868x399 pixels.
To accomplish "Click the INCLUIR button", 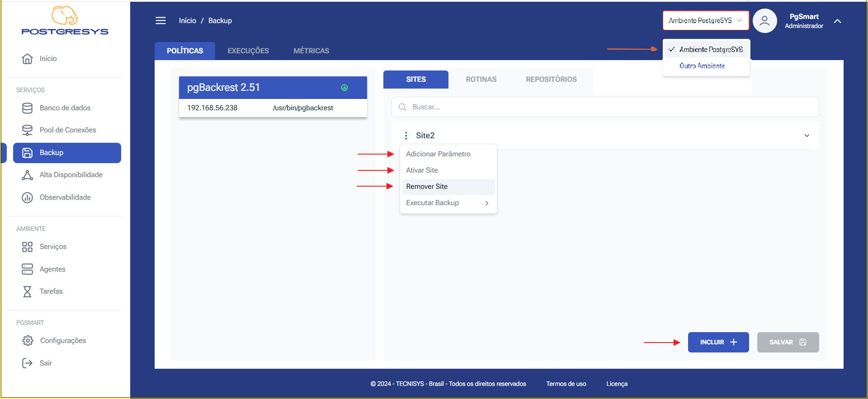I will (x=718, y=342).
